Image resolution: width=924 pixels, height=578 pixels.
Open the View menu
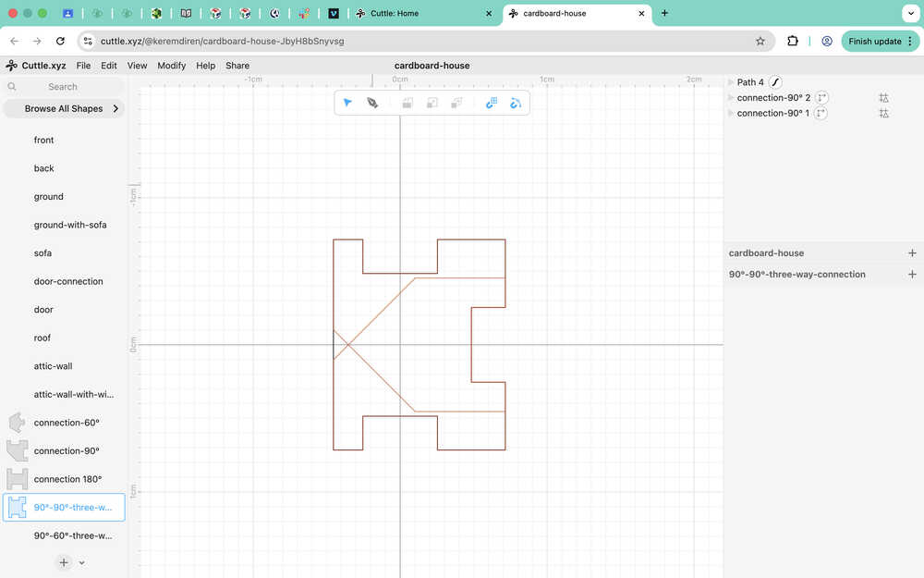[x=138, y=66]
